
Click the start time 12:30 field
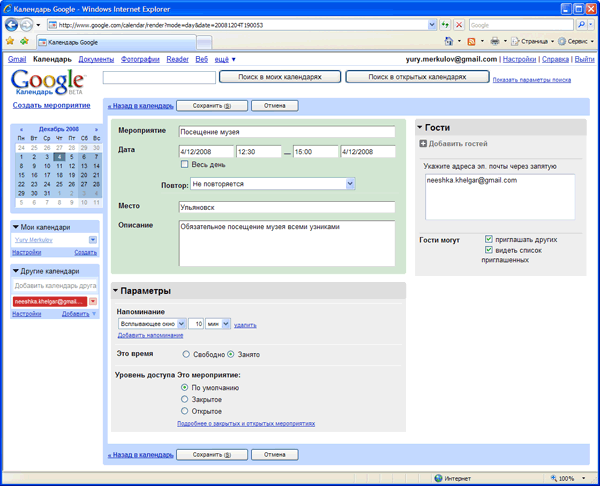coord(259,152)
